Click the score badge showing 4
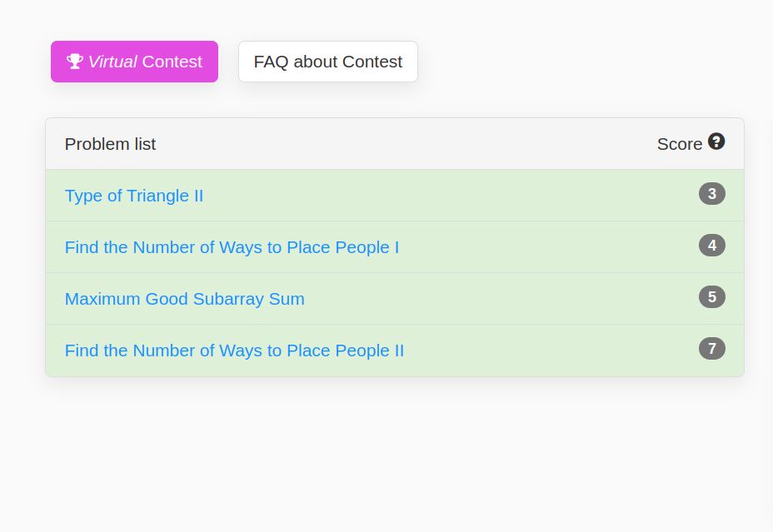The image size is (773, 532). [711, 246]
